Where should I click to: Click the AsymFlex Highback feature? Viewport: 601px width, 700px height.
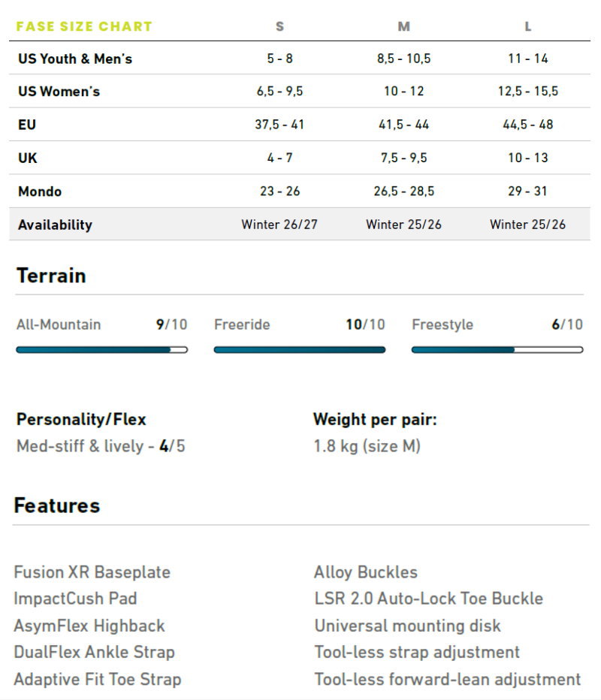[89, 626]
